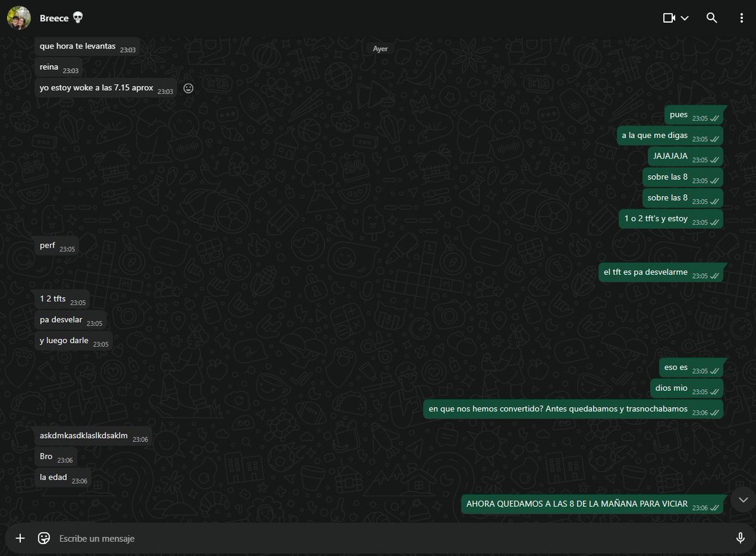Check the read ticks on the 'dios mio' message

point(714,391)
